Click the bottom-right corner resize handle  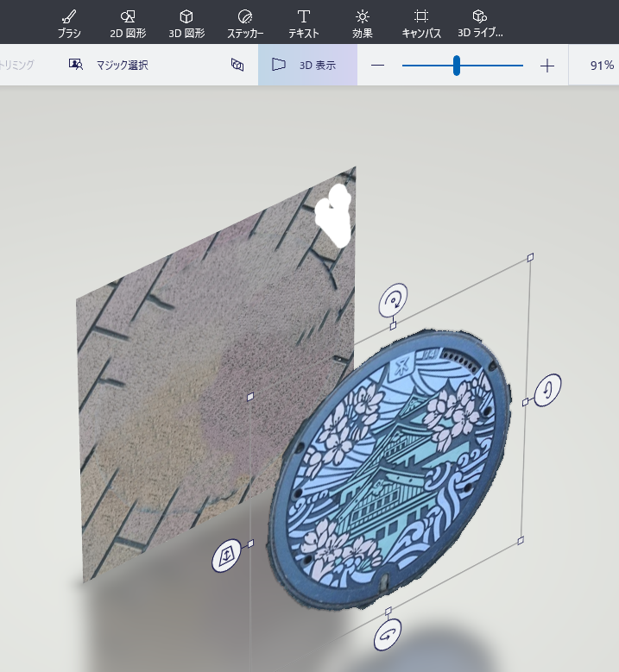pos(521,541)
